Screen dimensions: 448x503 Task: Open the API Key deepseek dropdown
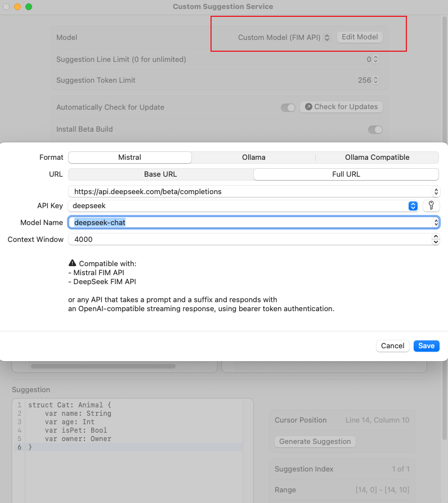pos(413,206)
